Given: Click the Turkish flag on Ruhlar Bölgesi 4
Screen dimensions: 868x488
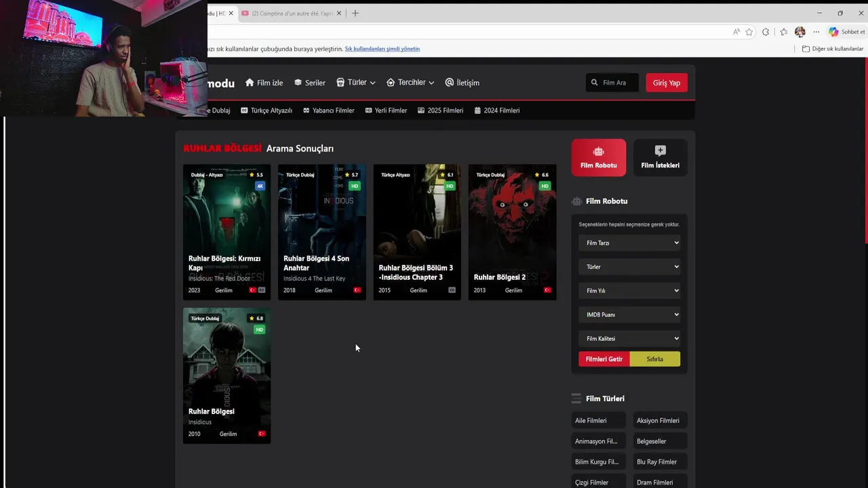Looking at the screenshot, I should (x=357, y=290).
